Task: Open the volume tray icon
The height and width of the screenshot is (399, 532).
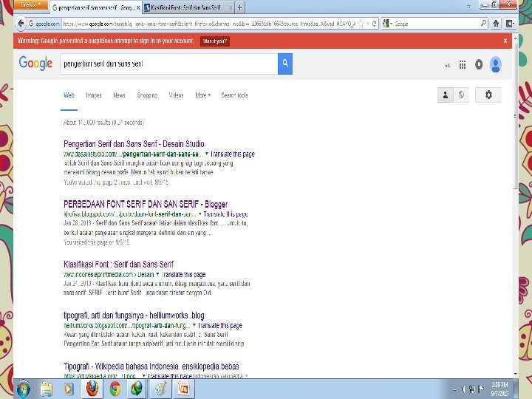Action: [464, 389]
